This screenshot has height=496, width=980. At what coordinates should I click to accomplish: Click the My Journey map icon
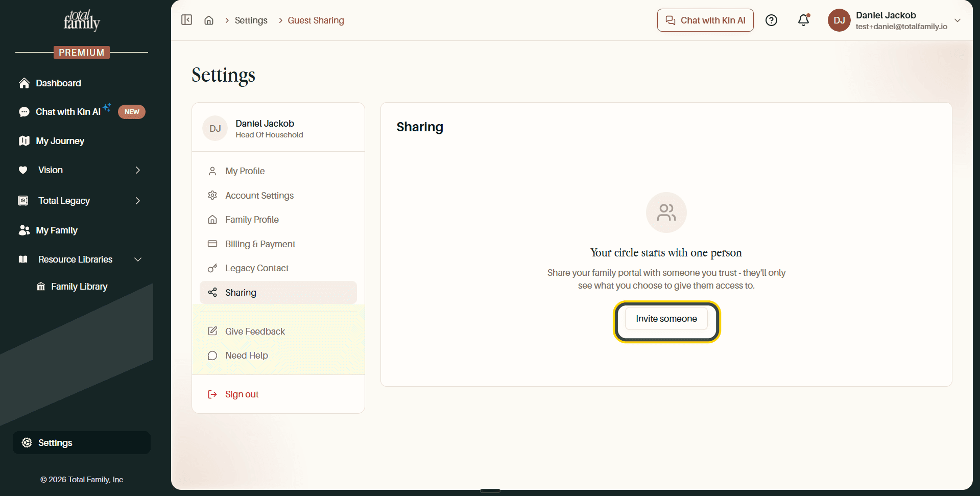24,141
